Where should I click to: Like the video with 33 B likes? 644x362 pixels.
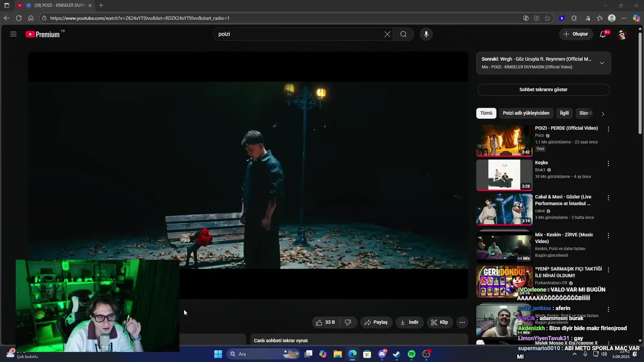325,322
